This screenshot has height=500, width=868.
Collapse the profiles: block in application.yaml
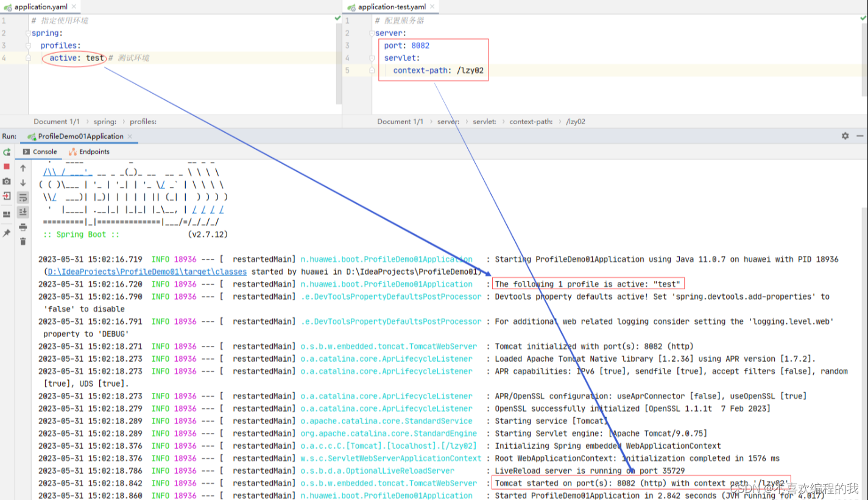coord(29,46)
